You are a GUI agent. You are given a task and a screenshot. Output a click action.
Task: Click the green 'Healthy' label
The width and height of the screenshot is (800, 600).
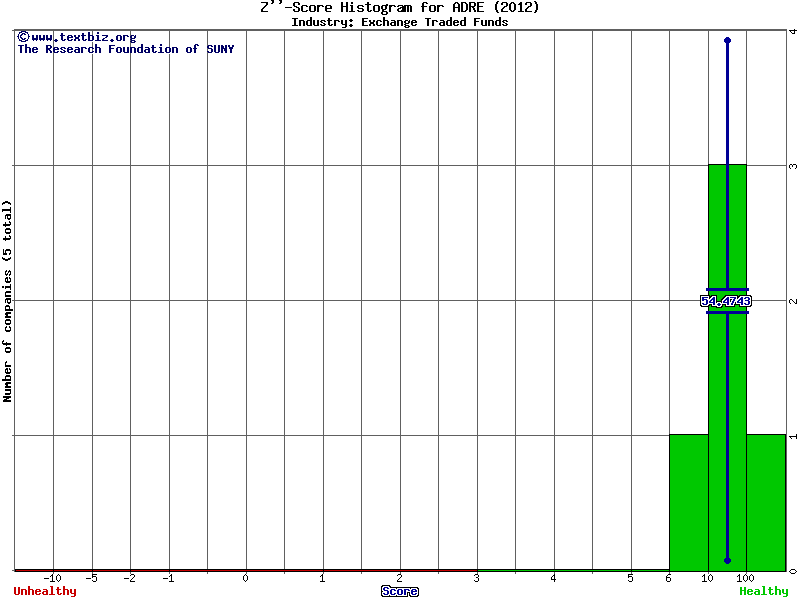point(764,591)
